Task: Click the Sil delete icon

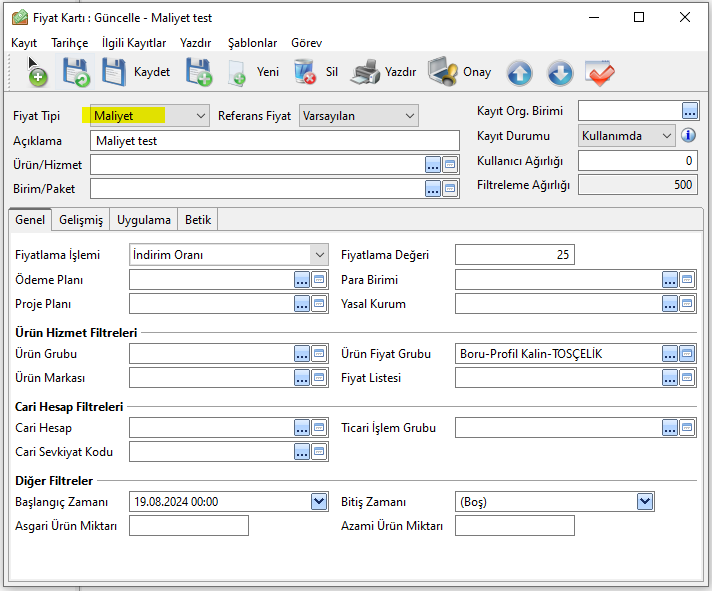Action: click(x=305, y=72)
